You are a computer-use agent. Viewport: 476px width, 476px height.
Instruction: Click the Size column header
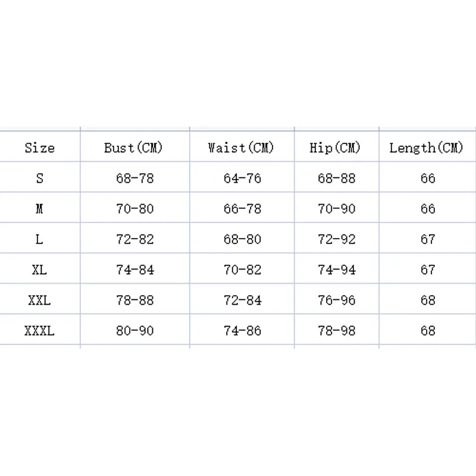(x=39, y=148)
